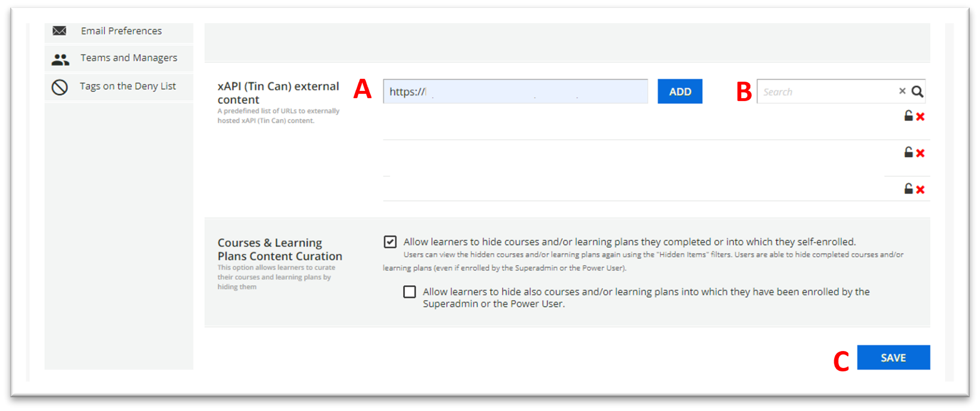
Task: Click the magnifier icon in Search box
Action: [x=917, y=92]
